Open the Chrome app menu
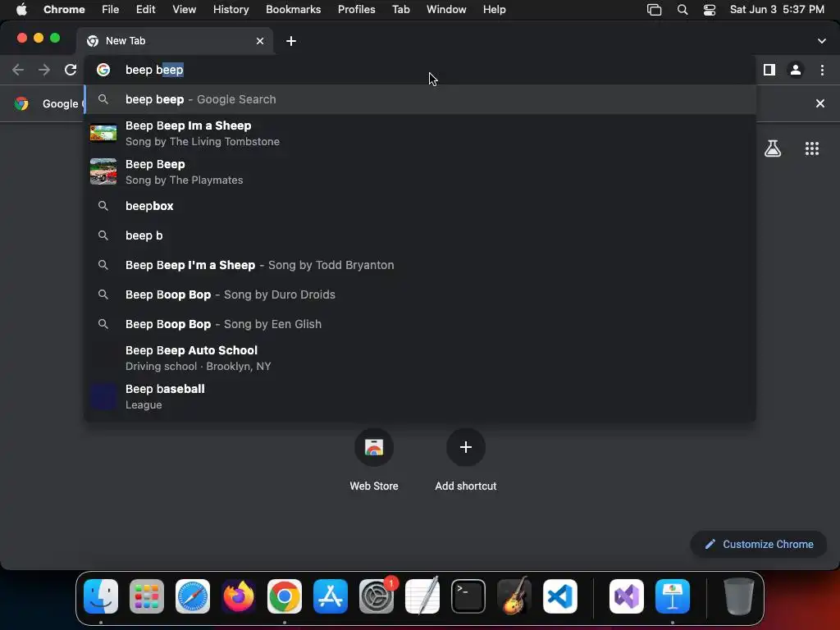840x630 pixels. tap(64, 9)
